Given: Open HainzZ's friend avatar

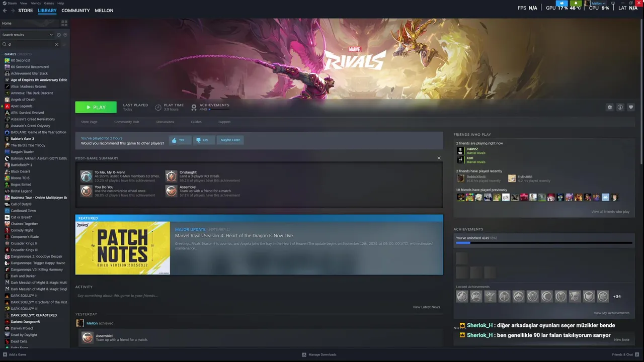Looking at the screenshot, I should pyautogui.click(x=460, y=150).
